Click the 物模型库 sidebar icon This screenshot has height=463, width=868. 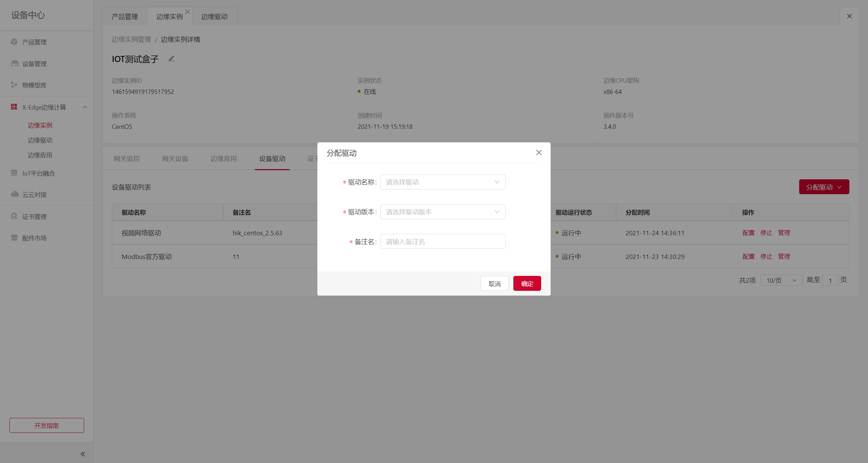pos(14,85)
